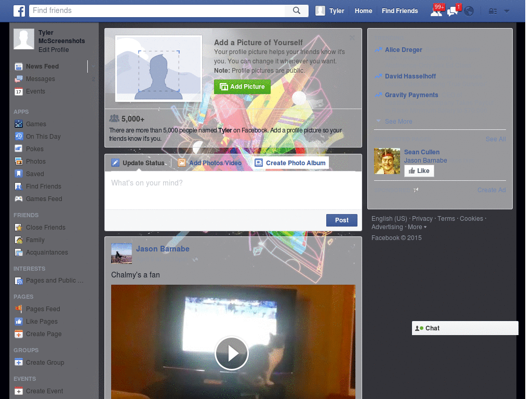Viewport: 532px width, 399px height.
Task: Click the What's on your mind box
Action: pyautogui.click(x=233, y=190)
